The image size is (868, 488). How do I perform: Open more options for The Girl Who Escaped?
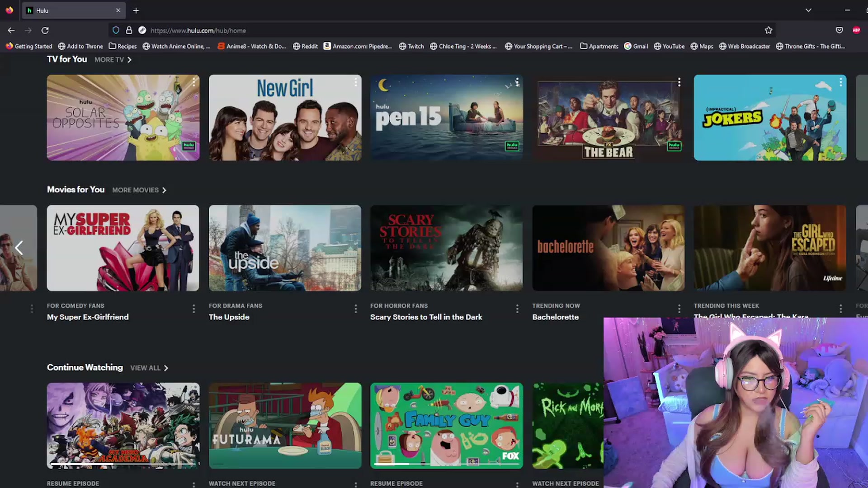[x=840, y=309]
